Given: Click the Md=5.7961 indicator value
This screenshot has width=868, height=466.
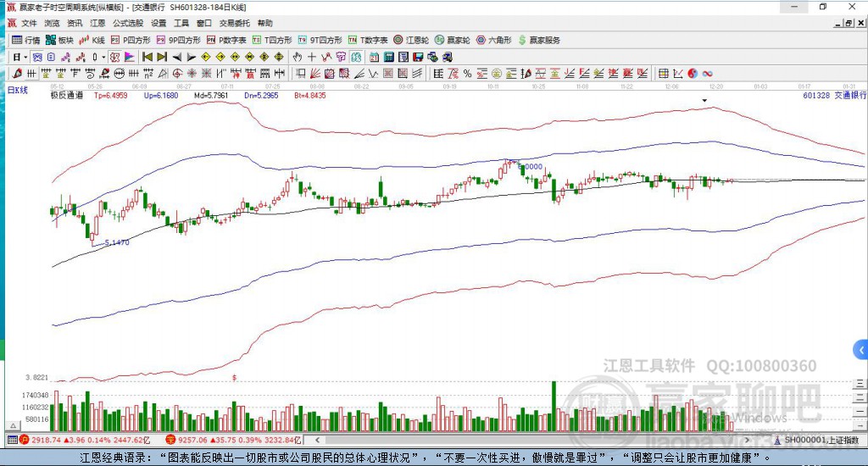Looking at the screenshot, I should (x=211, y=95).
